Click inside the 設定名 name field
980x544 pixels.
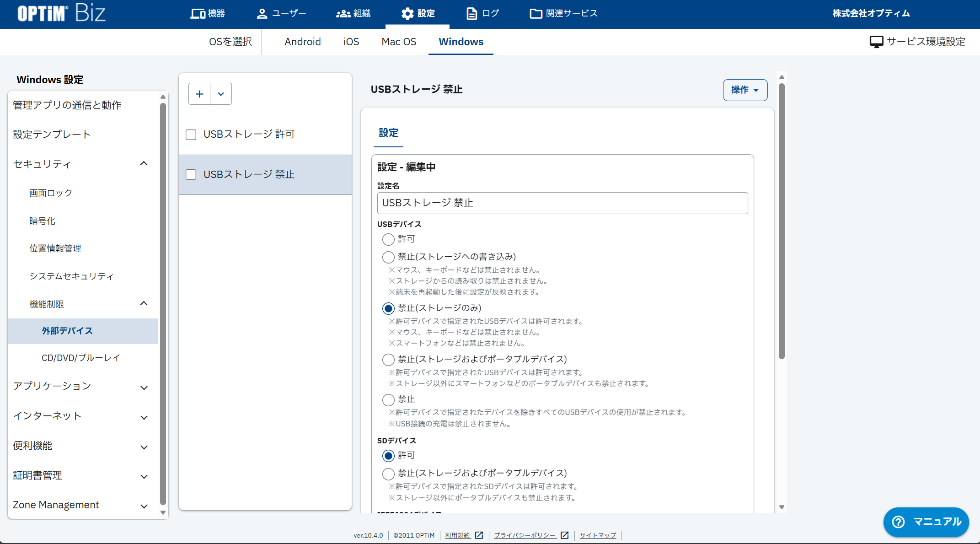point(562,203)
